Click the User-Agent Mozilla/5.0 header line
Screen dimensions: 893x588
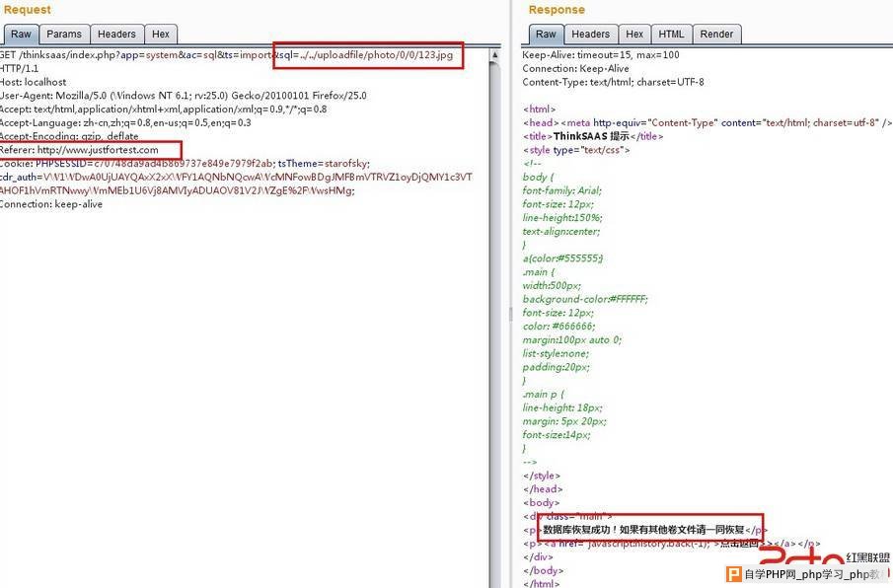184,96
